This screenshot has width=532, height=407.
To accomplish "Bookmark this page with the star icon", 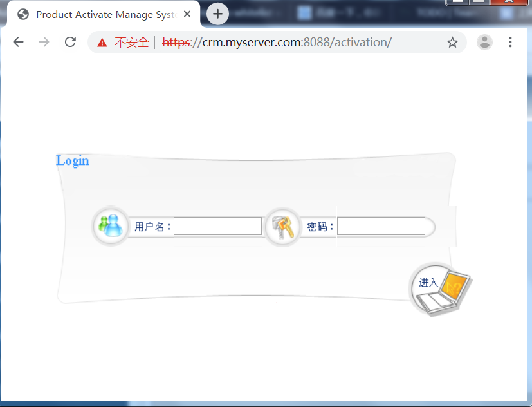I will (x=452, y=43).
